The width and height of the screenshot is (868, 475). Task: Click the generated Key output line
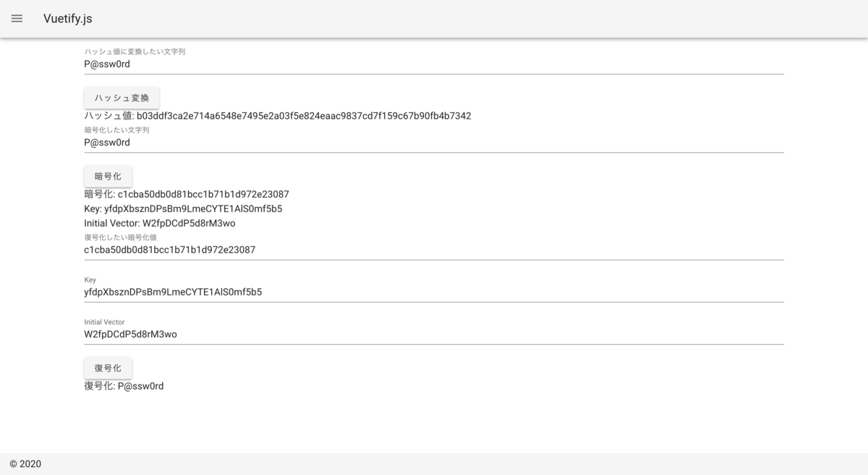tap(183, 209)
